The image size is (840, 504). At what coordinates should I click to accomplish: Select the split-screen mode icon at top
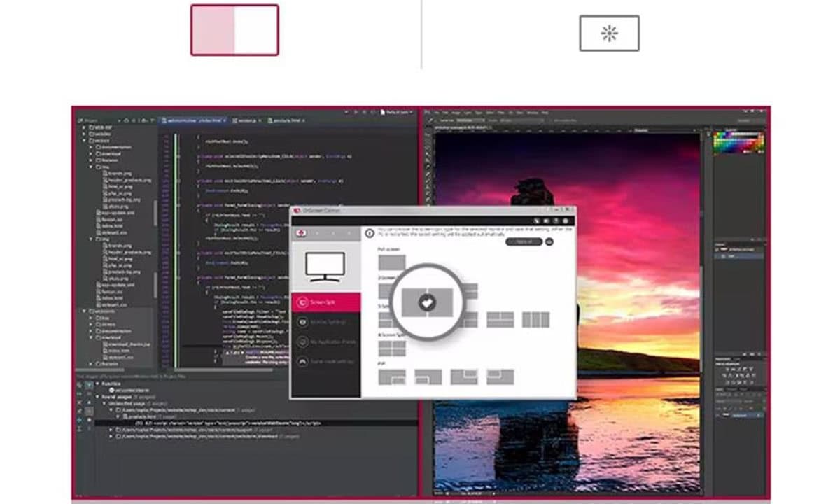point(234,30)
